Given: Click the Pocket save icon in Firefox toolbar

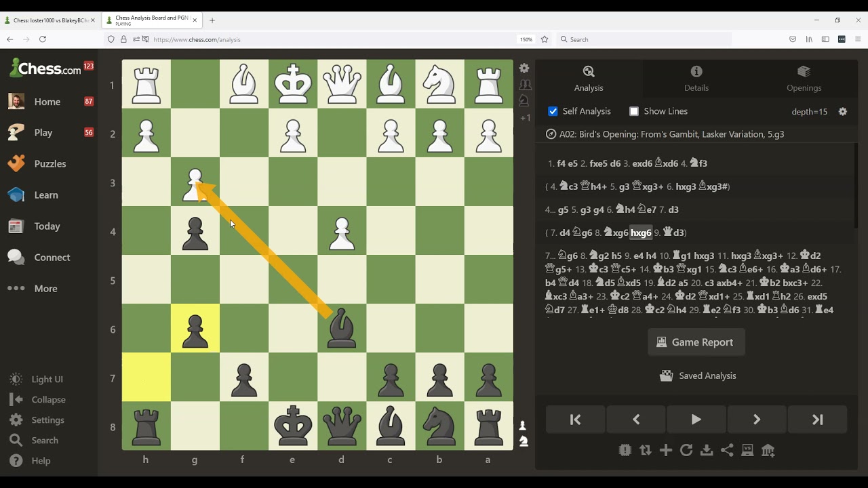Looking at the screenshot, I should pyautogui.click(x=793, y=39).
